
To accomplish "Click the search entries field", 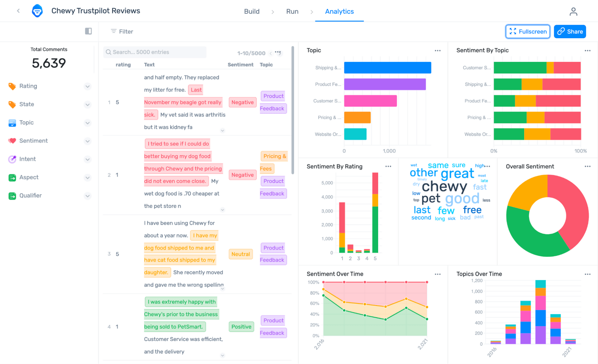I will pyautogui.click(x=155, y=52).
